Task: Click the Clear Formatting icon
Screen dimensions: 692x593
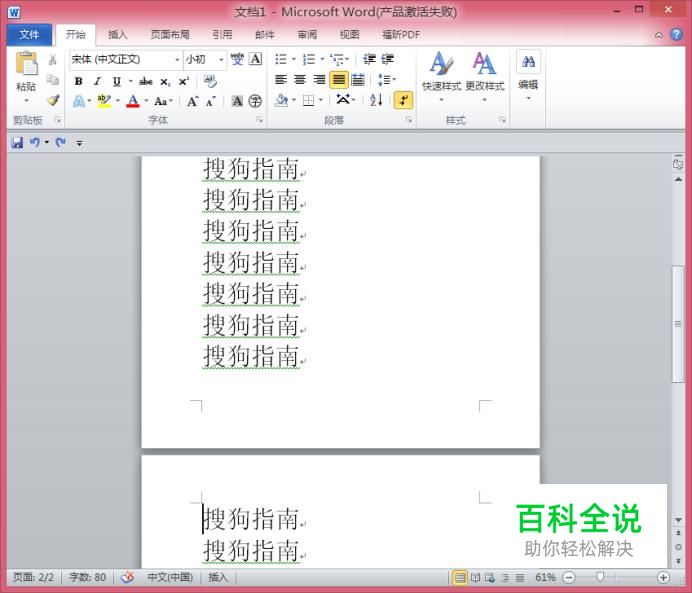Action: [x=210, y=81]
